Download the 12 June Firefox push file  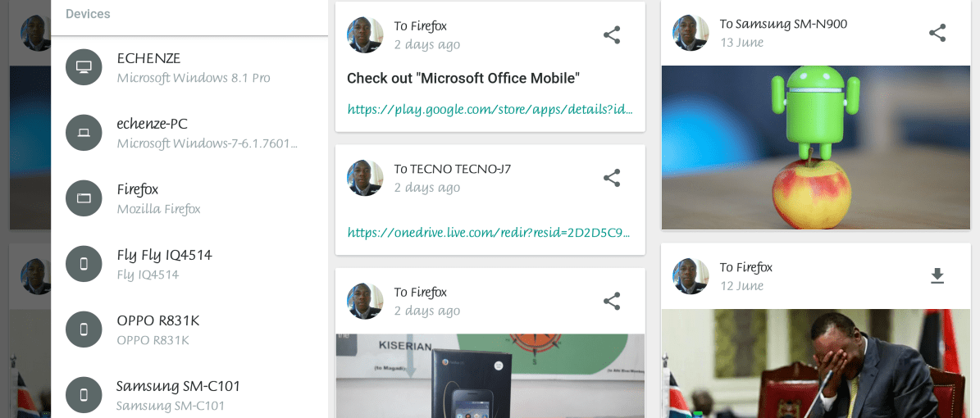click(937, 275)
